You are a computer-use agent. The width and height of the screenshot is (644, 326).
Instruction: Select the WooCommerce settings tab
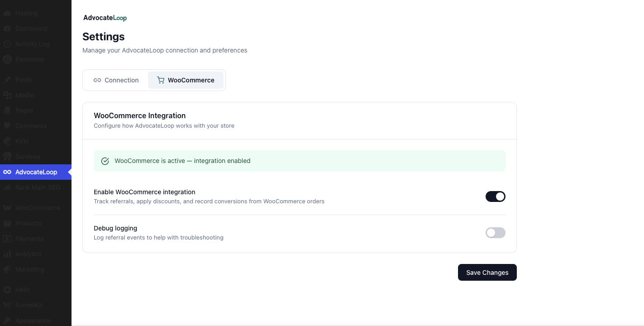click(x=186, y=80)
